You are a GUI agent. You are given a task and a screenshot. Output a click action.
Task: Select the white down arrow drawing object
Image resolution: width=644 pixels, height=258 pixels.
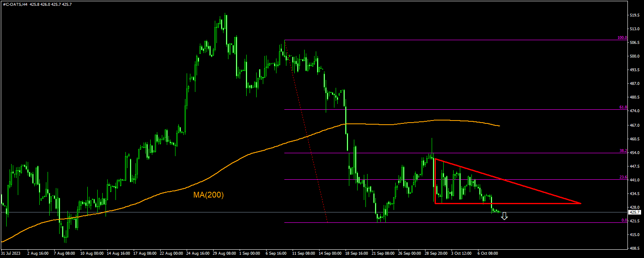pos(505,216)
